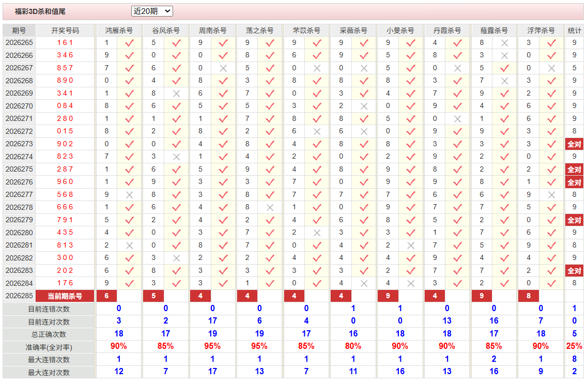Click the check mark for 鸿雁杀号 in row 2026265
Image resolution: width=588 pixels, height=384 pixels.
click(129, 43)
